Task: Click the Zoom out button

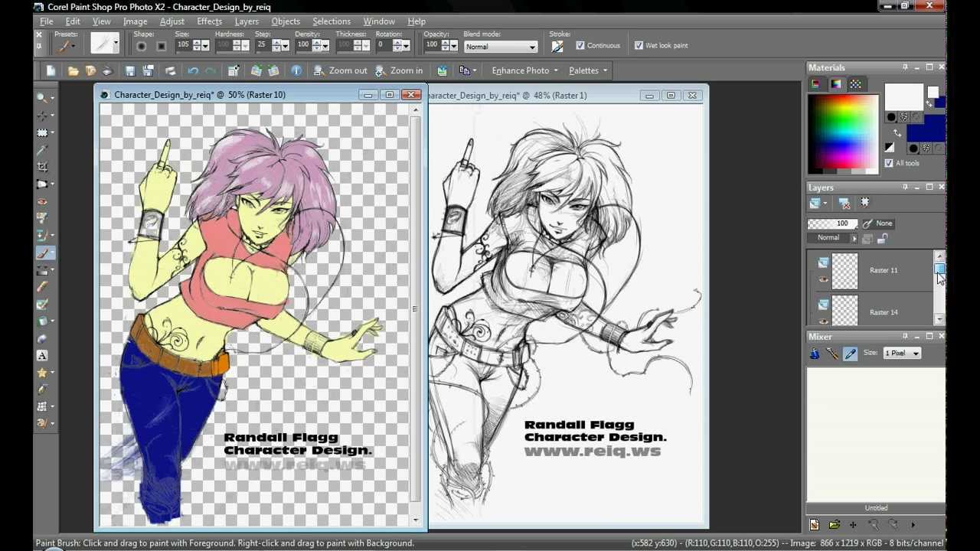Action: coord(340,70)
